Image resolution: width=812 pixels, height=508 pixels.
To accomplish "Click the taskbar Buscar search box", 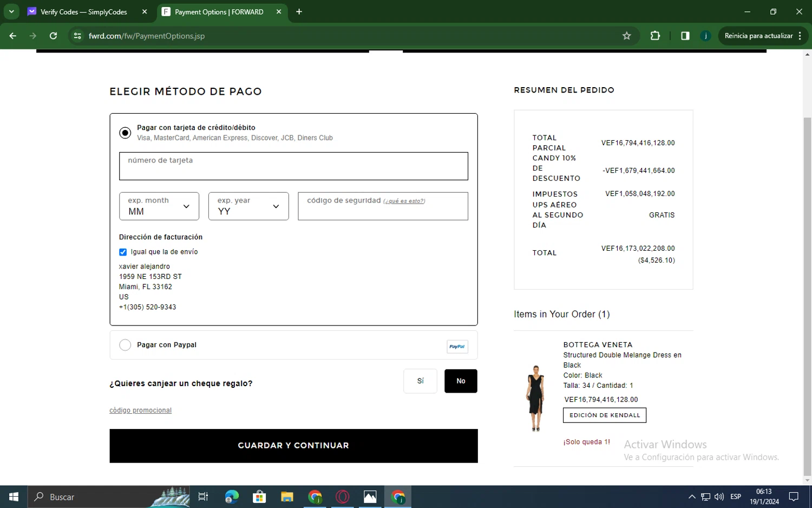I will coord(108,497).
